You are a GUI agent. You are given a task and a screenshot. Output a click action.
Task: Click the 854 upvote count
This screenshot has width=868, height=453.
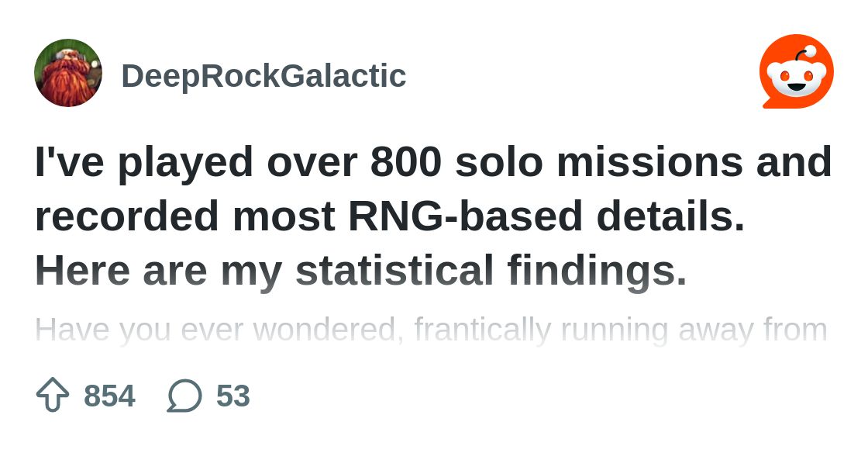(x=109, y=396)
